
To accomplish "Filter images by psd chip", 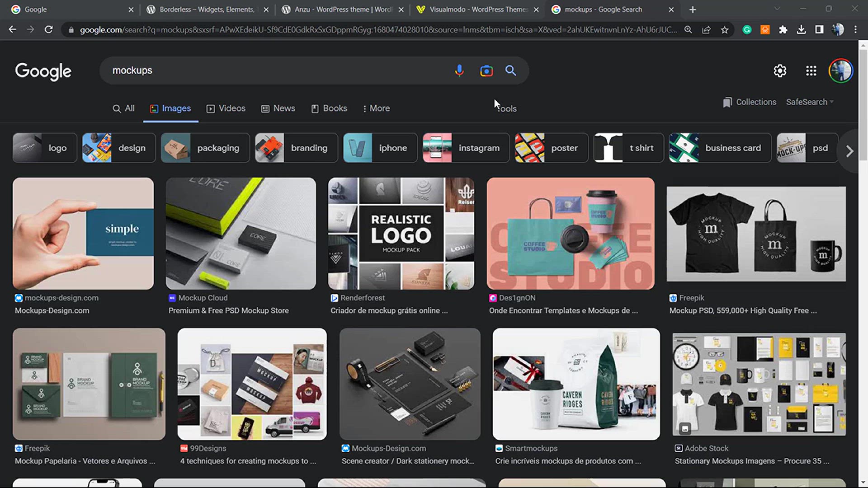I will pos(807,148).
